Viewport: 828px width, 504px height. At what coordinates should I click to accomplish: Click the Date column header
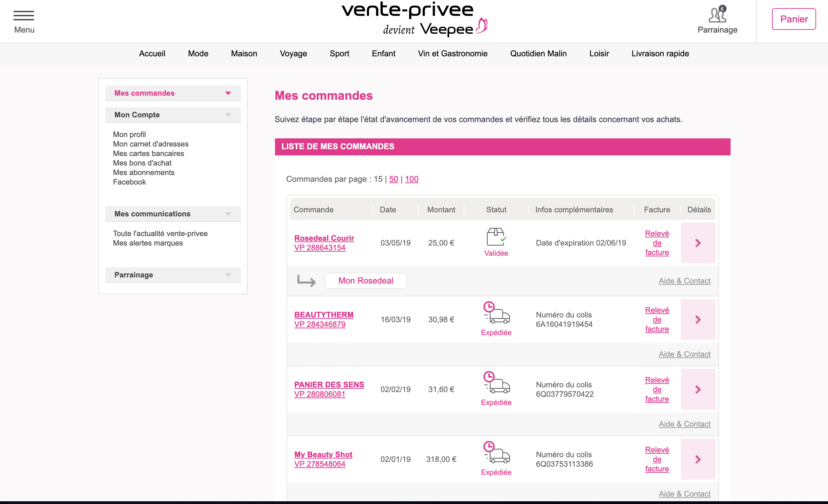pos(388,210)
